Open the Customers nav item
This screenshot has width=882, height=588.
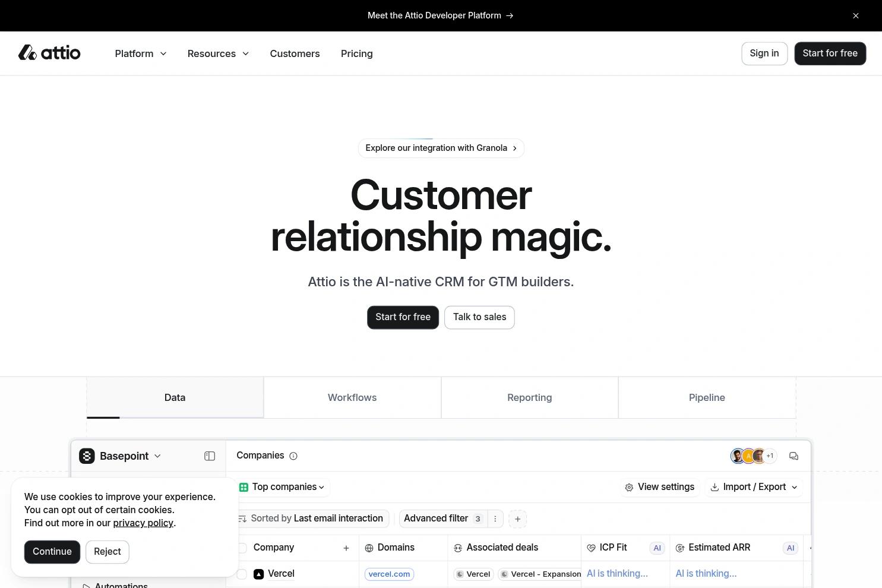click(x=295, y=53)
